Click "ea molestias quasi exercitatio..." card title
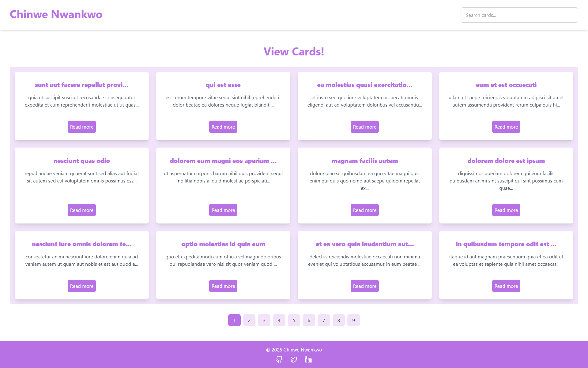The width and height of the screenshot is (588, 368). pos(365,85)
